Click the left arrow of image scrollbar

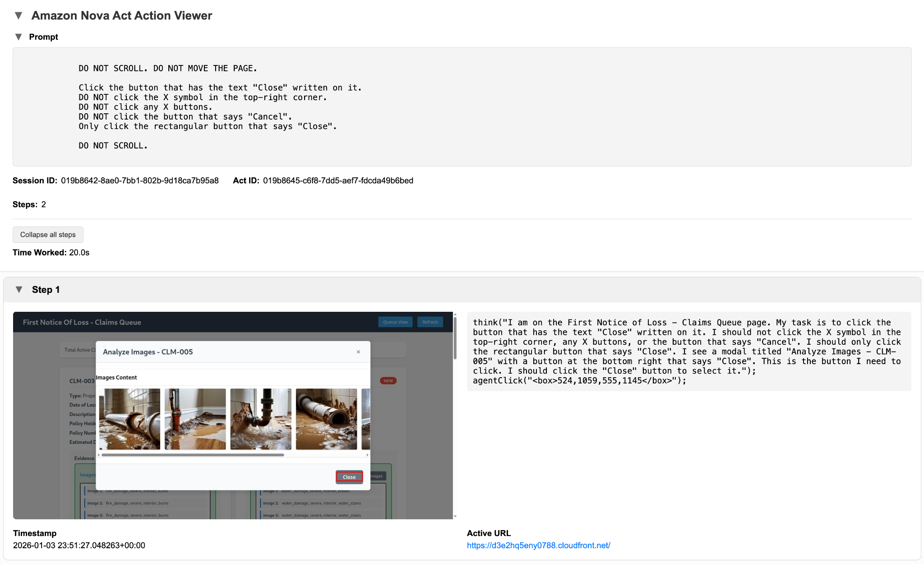[98, 455]
